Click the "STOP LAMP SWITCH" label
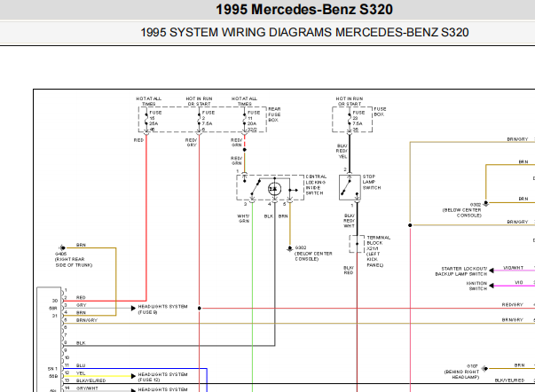The width and height of the screenshot is (535, 392). click(372, 182)
